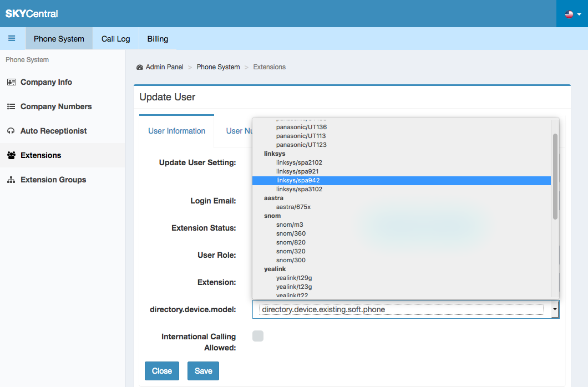Click the Update User heading

[168, 97]
